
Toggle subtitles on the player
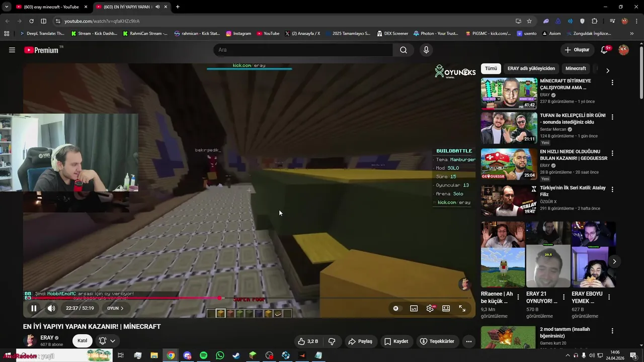point(414,308)
